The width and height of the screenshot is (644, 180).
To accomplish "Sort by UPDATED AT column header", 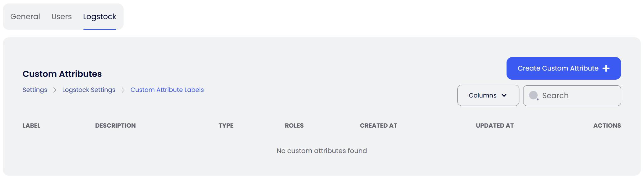I will tap(495, 126).
